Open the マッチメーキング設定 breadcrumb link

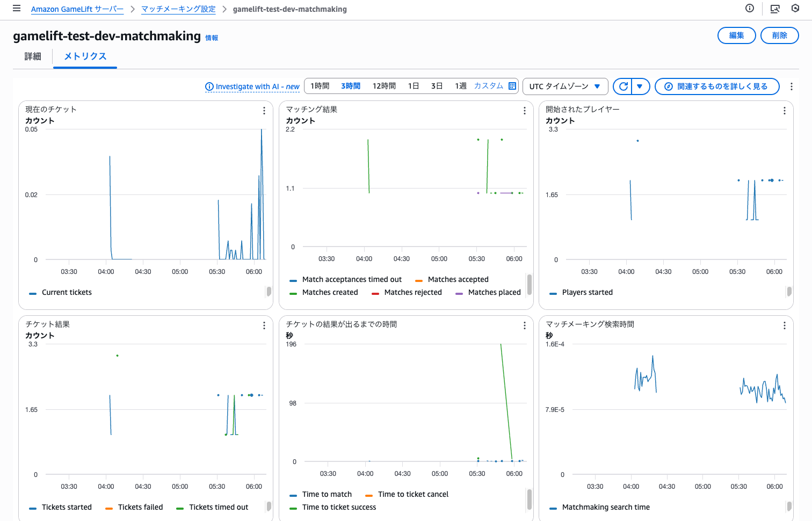point(178,9)
